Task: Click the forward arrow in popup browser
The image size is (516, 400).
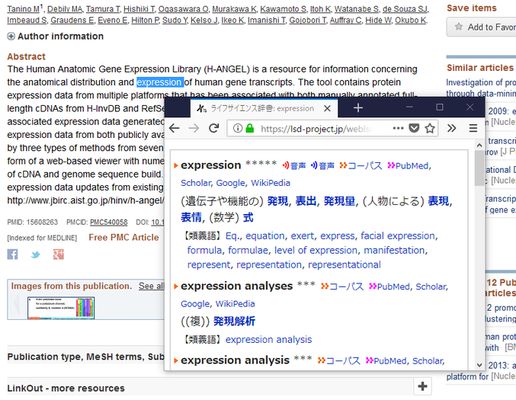Action: click(194, 128)
